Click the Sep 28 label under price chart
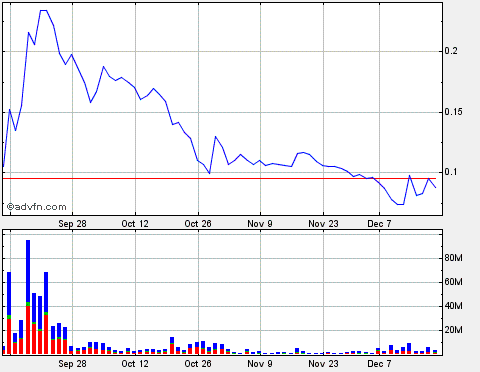 pyautogui.click(x=72, y=224)
